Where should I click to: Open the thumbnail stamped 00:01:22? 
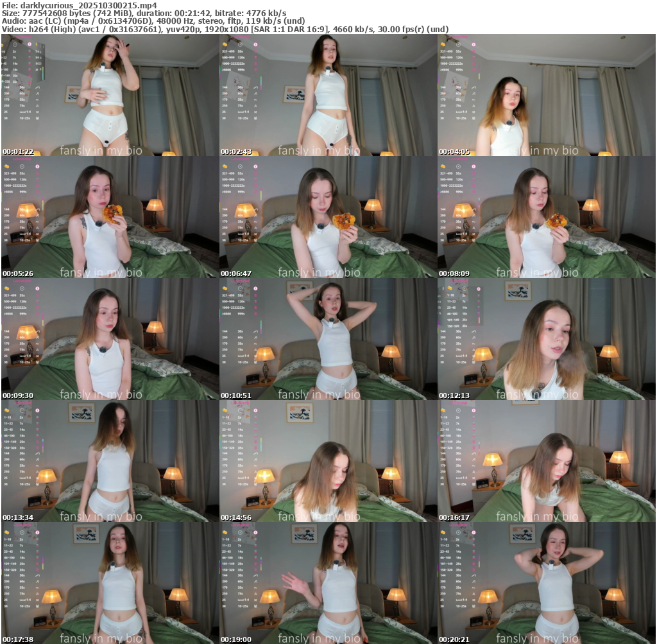pos(110,95)
